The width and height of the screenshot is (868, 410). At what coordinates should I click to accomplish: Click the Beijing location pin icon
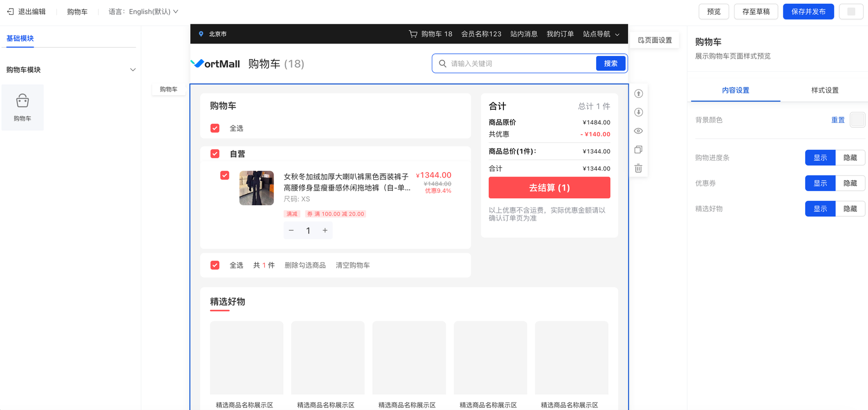click(x=201, y=34)
